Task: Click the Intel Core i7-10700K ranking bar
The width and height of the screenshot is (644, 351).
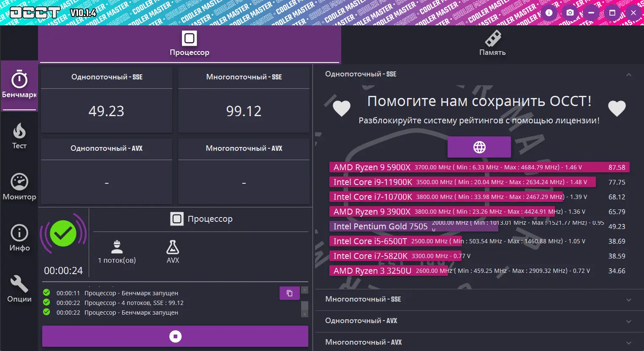Action: [446, 197]
